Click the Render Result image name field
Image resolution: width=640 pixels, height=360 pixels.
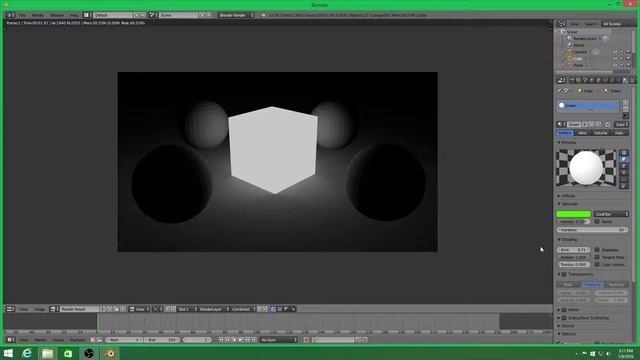coord(79,309)
